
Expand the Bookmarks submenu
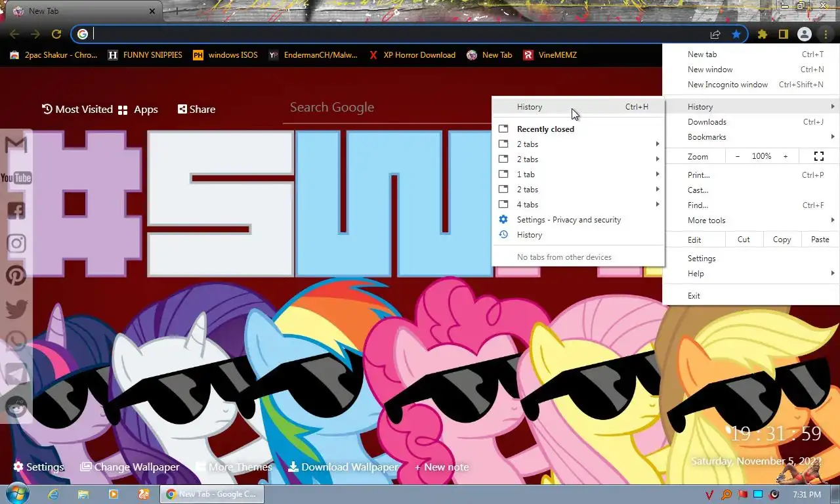(833, 136)
